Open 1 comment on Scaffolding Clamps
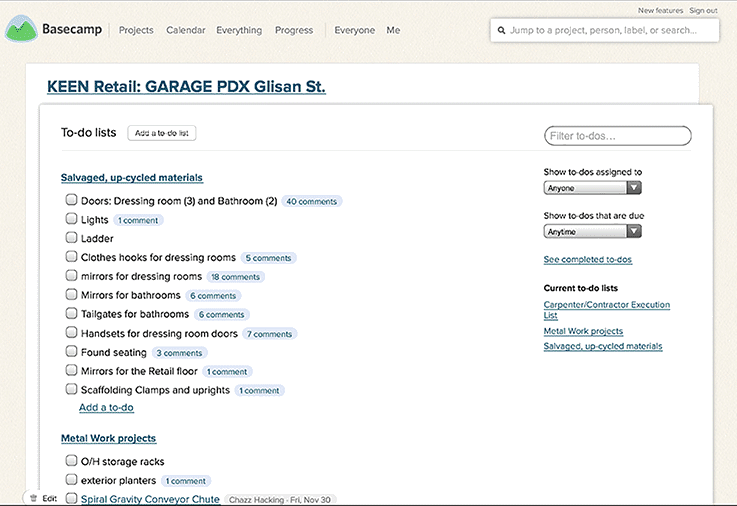737x506 pixels. tap(259, 390)
